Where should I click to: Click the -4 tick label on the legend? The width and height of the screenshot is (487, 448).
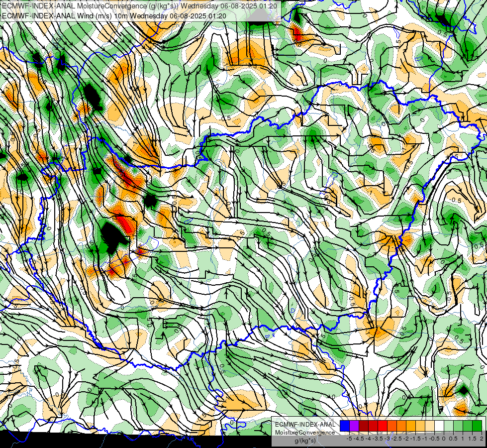[368, 439]
